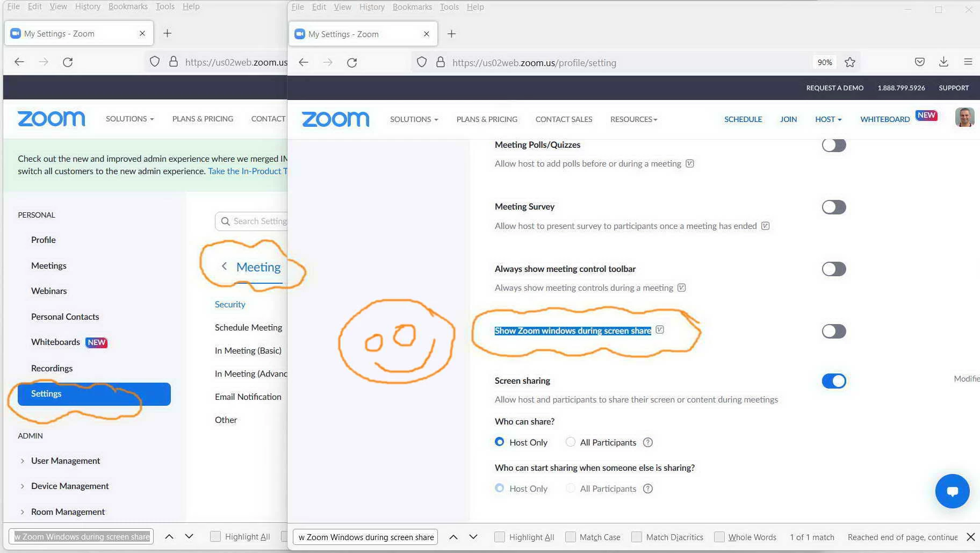Reload page in front browser window

click(x=352, y=62)
